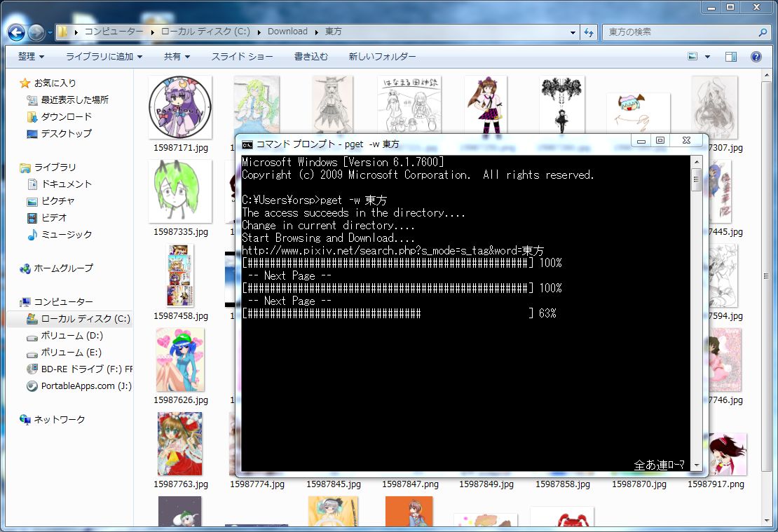778x532 pixels.
Task: Click the お気に入り star icon
Action: tap(25, 83)
